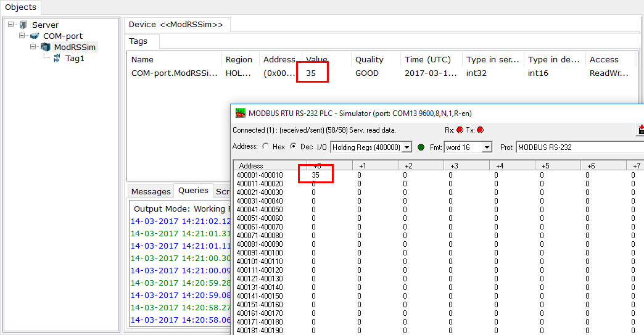Click the ModRSSim device icon
644x335 pixels.
46,48
